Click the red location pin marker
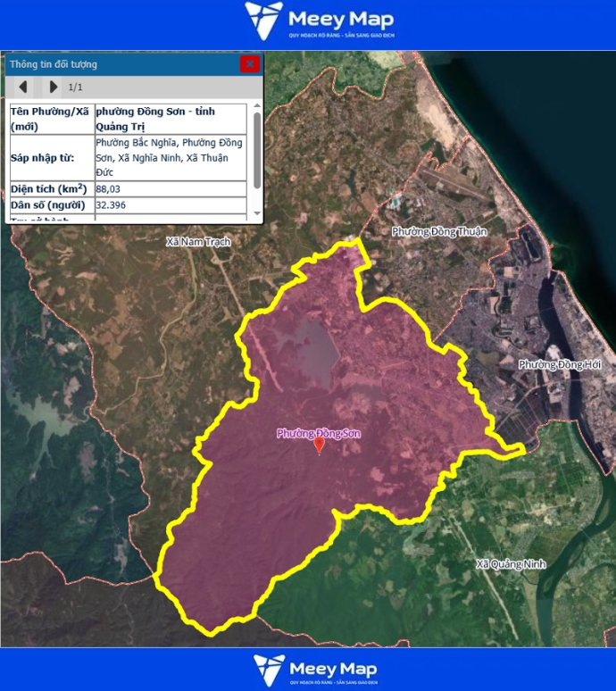Viewport: 616px width, 691px height. click(320, 445)
